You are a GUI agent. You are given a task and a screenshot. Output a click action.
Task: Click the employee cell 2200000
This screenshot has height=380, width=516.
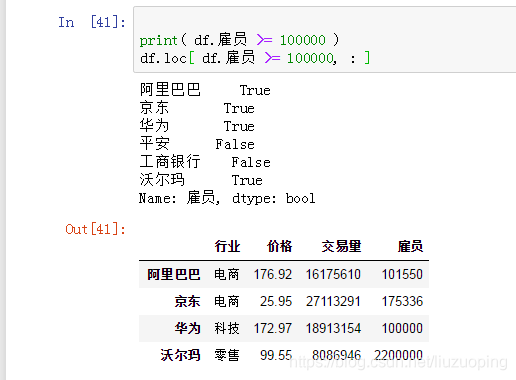(x=399, y=355)
